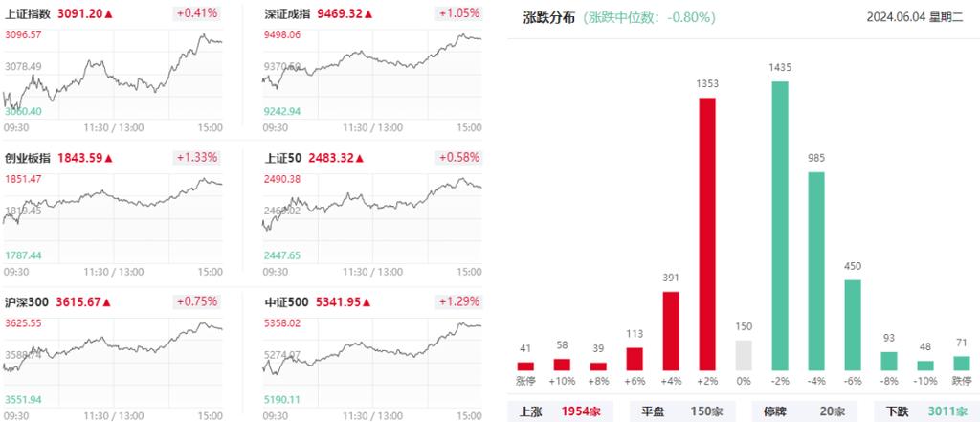Select the 沪深300 index name

click(x=28, y=302)
